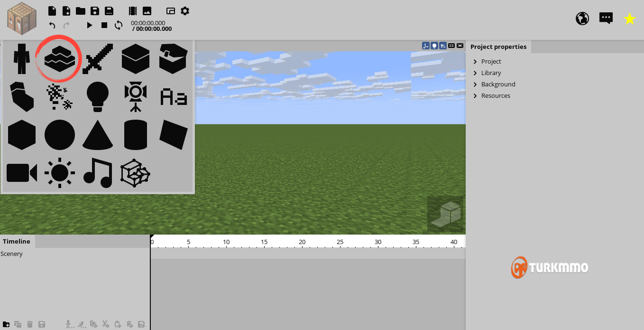Select the body part arm icon
Screen dimensions: 644x330
[x=22, y=97]
